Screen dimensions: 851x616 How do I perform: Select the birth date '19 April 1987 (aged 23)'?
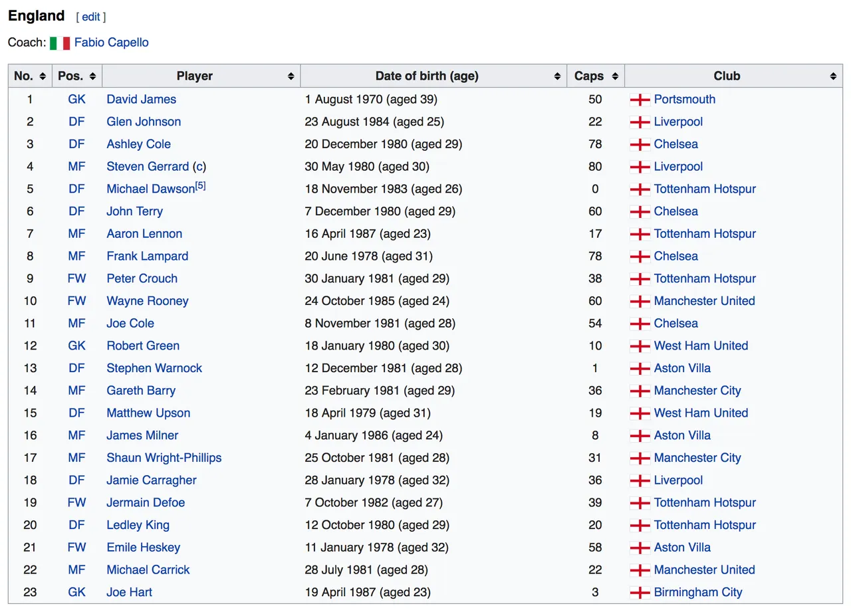(368, 593)
